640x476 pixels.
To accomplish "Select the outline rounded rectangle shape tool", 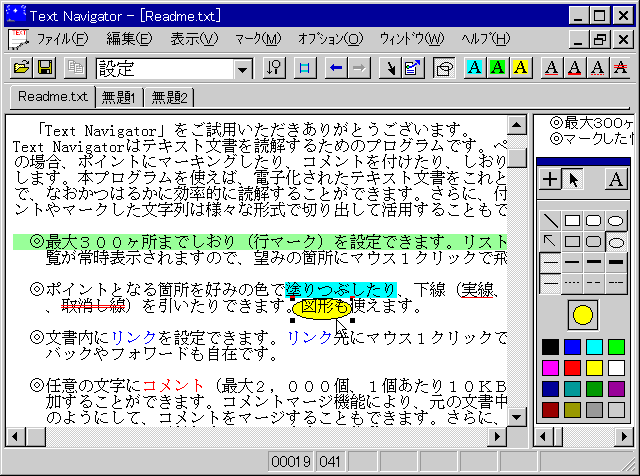I will pyautogui.click(x=594, y=242).
